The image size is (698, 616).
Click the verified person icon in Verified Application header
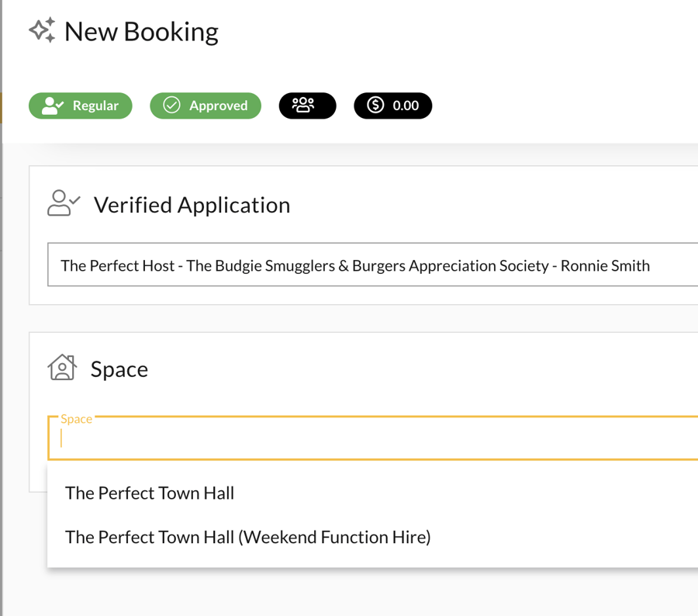62,204
